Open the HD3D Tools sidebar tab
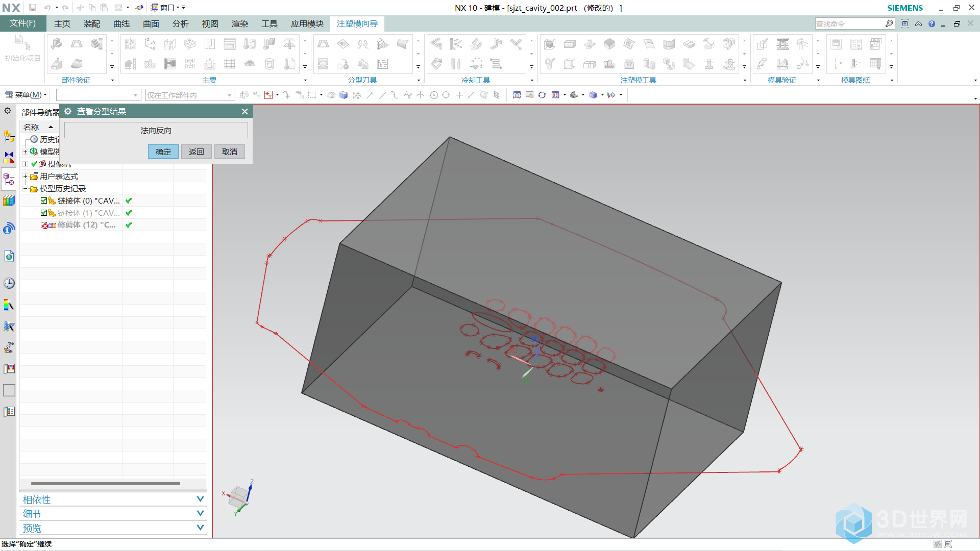The image size is (980, 551). tap(9, 229)
